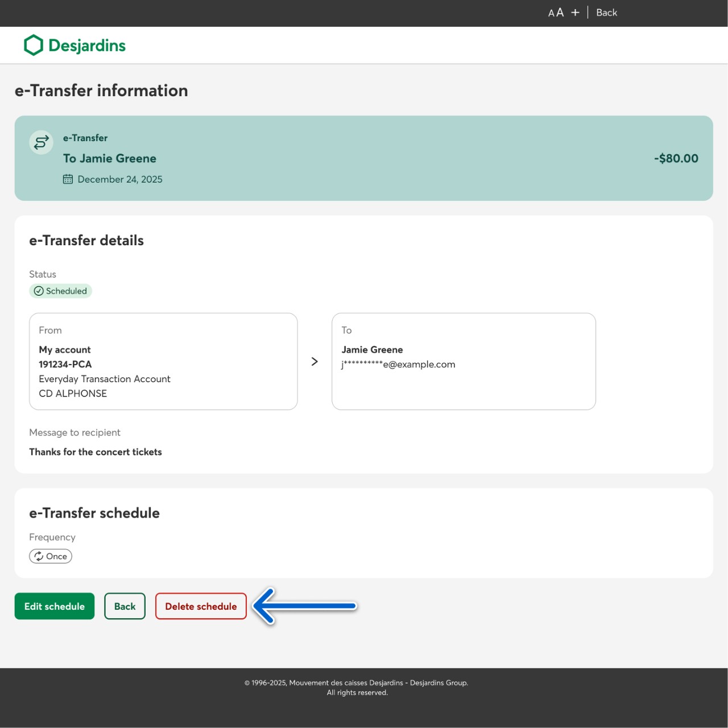
Task: Click the AA text size icon
Action: click(556, 13)
